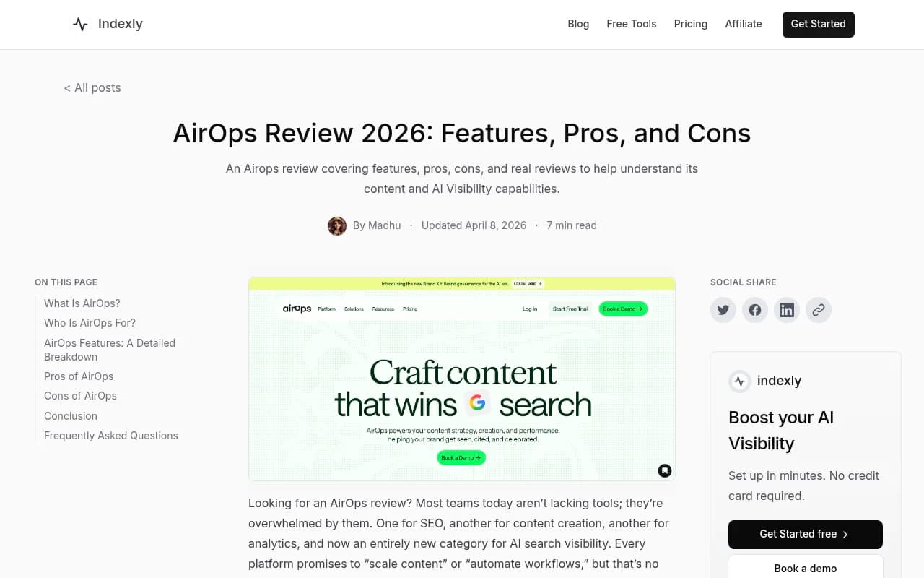This screenshot has height=578, width=924.
Task: Click the 7 min read label
Action: (572, 225)
